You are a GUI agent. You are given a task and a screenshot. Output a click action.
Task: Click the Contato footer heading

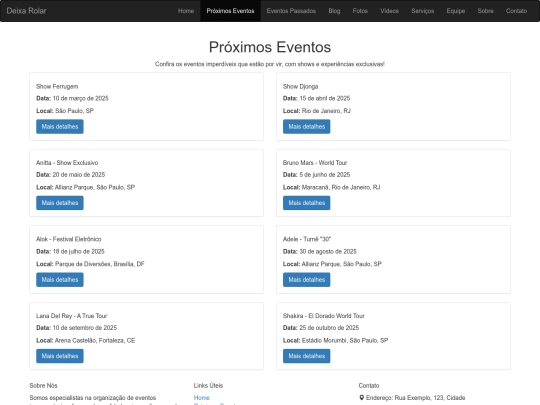pyautogui.click(x=369, y=386)
